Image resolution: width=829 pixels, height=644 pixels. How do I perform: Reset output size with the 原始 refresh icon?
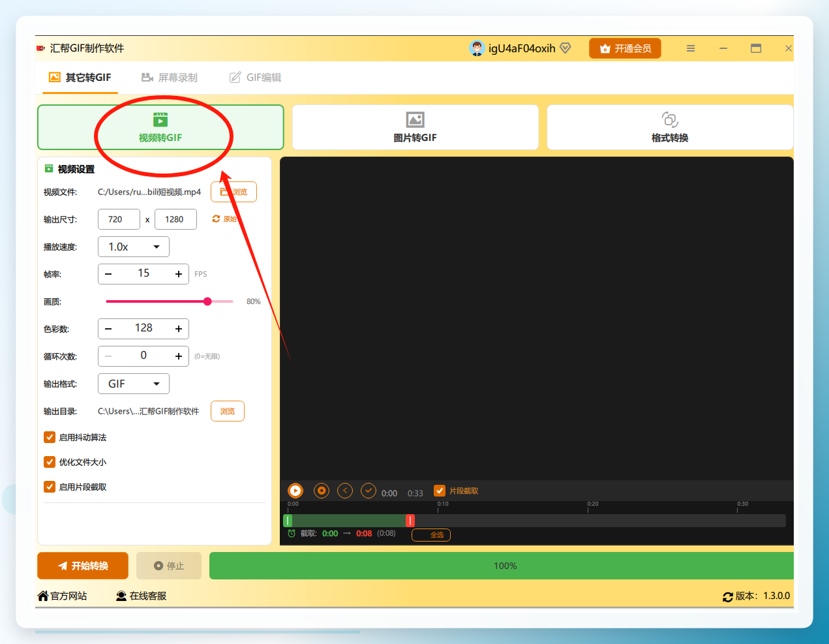[x=216, y=219]
